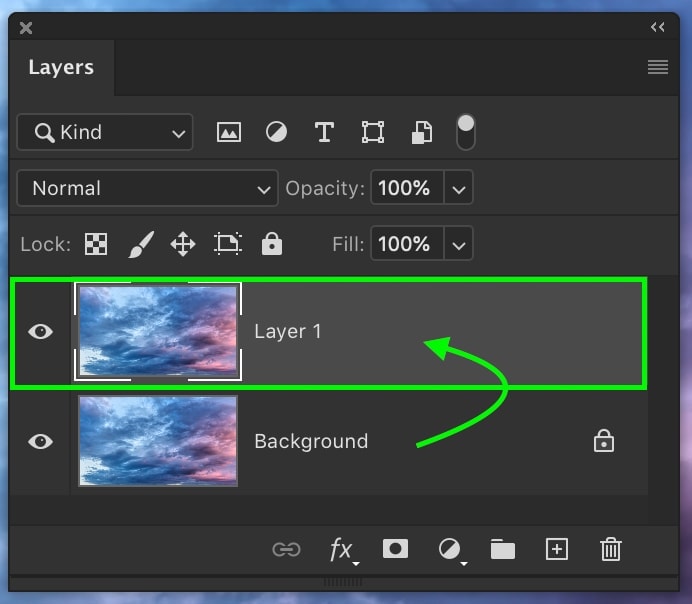Image resolution: width=692 pixels, height=604 pixels.
Task: Lock all padlock icon in Lock row
Action: pos(272,244)
